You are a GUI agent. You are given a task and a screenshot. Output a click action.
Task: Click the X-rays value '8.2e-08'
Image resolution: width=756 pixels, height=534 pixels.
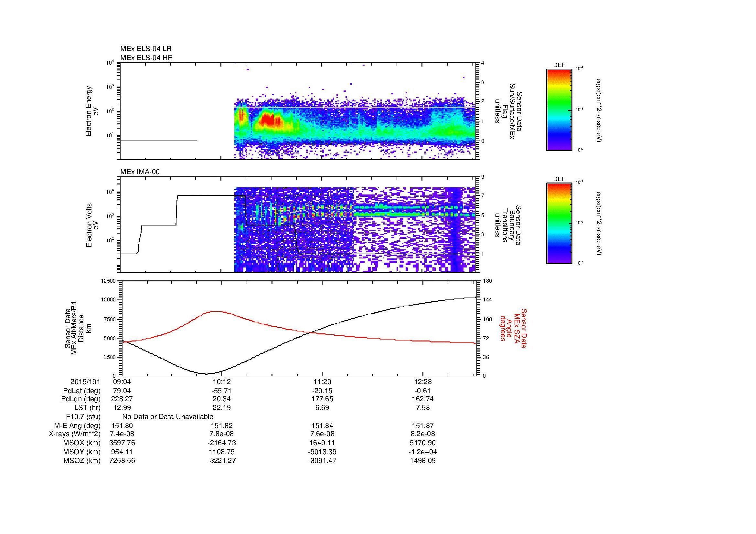click(x=423, y=434)
